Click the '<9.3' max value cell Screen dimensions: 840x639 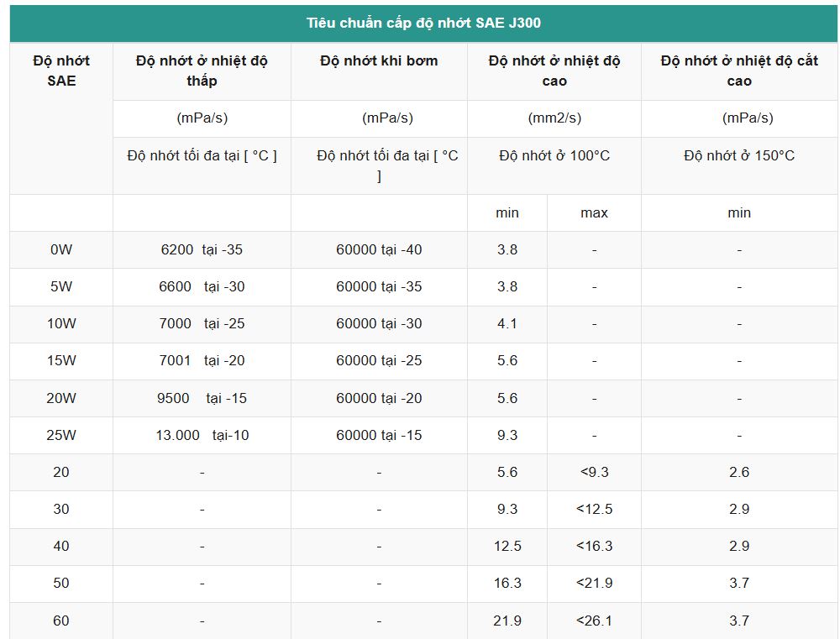(x=594, y=472)
